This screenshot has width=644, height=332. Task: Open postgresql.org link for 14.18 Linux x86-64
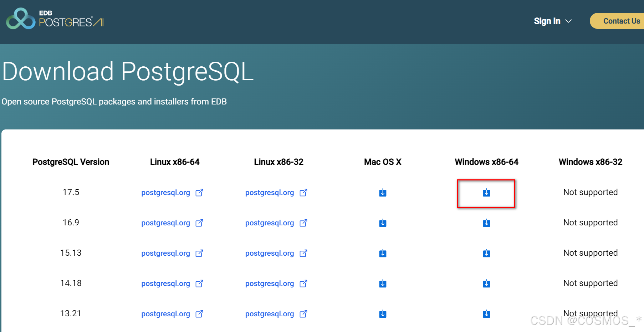coord(172,284)
